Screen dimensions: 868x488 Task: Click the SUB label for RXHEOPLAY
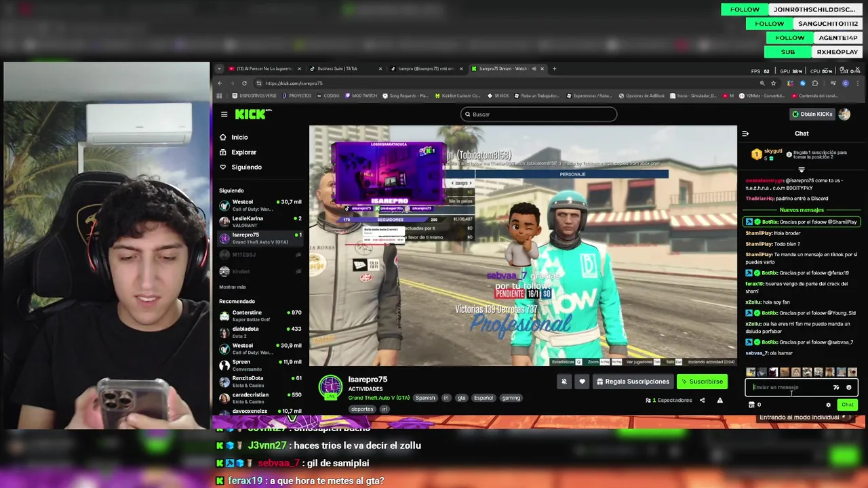(x=787, y=52)
